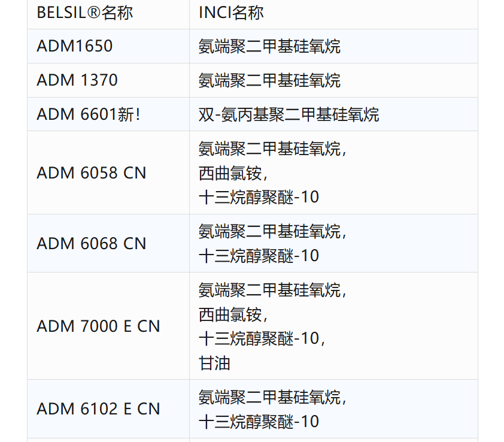Screen dimensions: 504x442
Task: Click the INCI名称 column header
Action: 231,13
